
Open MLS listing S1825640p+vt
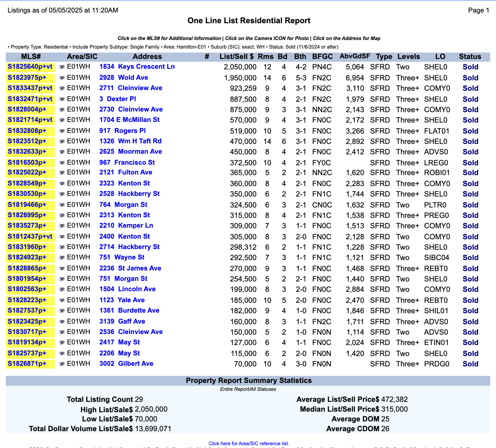click(x=30, y=67)
